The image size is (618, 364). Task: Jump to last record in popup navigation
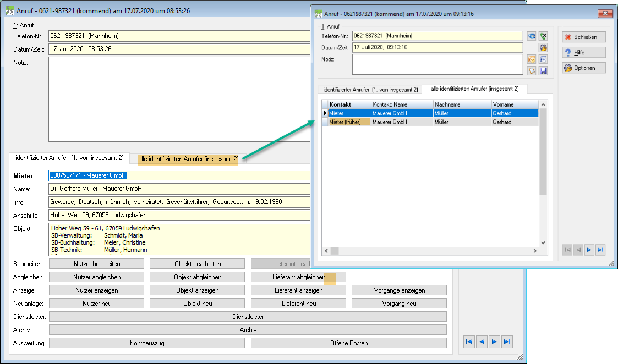[600, 250]
